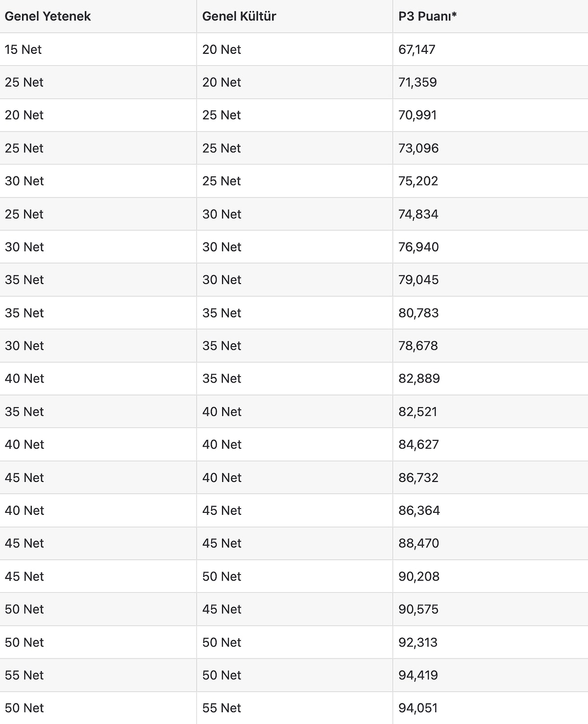
Task: Click the 90,208 score value
Action: [419, 577]
